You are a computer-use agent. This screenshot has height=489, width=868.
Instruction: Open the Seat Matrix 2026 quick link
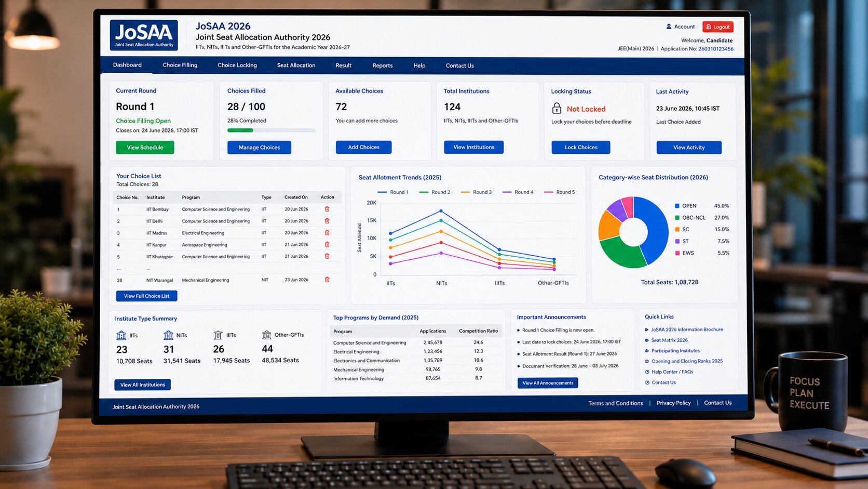pos(669,340)
